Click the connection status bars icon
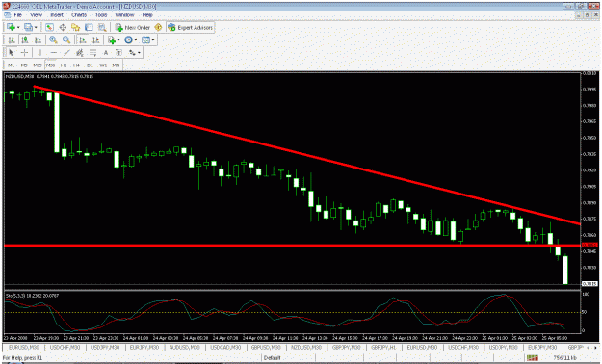 coord(532,358)
